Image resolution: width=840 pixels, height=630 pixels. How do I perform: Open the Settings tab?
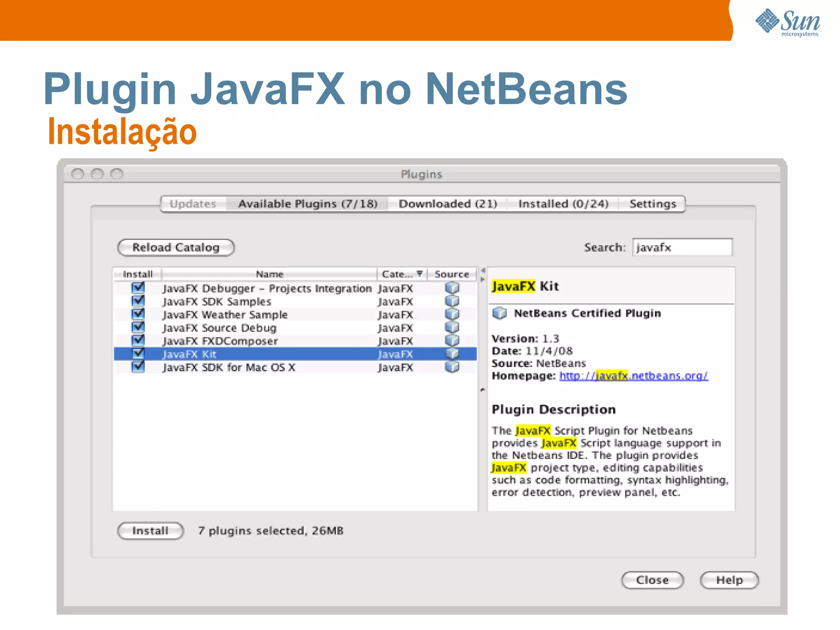pyautogui.click(x=653, y=204)
